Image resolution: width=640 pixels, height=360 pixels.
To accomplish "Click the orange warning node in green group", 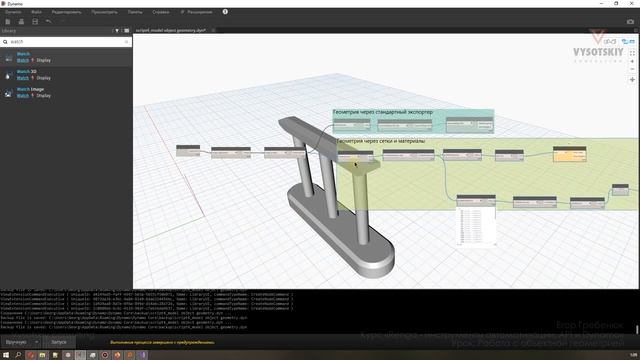I will [x=570, y=154].
